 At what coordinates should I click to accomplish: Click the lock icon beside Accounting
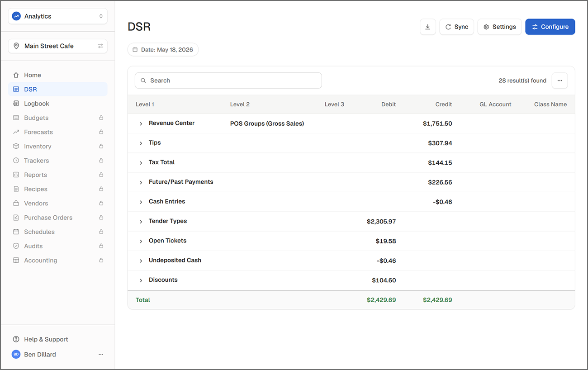pyautogui.click(x=101, y=260)
